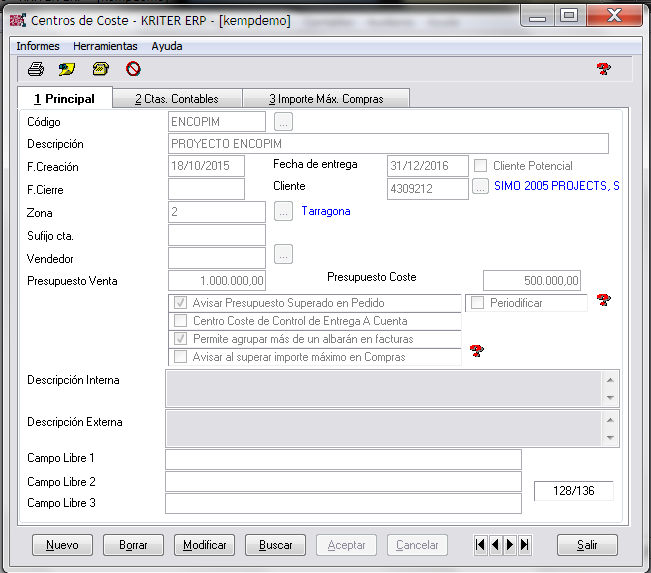Screen dimensions: 651x573
Task: Click the record counter 128/136
Action: pyautogui.click(x=573, y=491)
